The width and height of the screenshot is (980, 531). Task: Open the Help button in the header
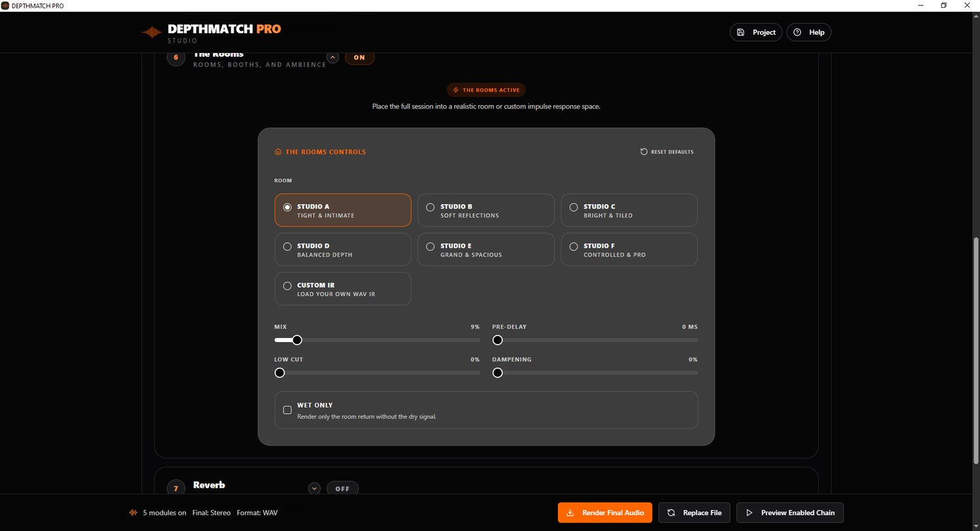809,32
